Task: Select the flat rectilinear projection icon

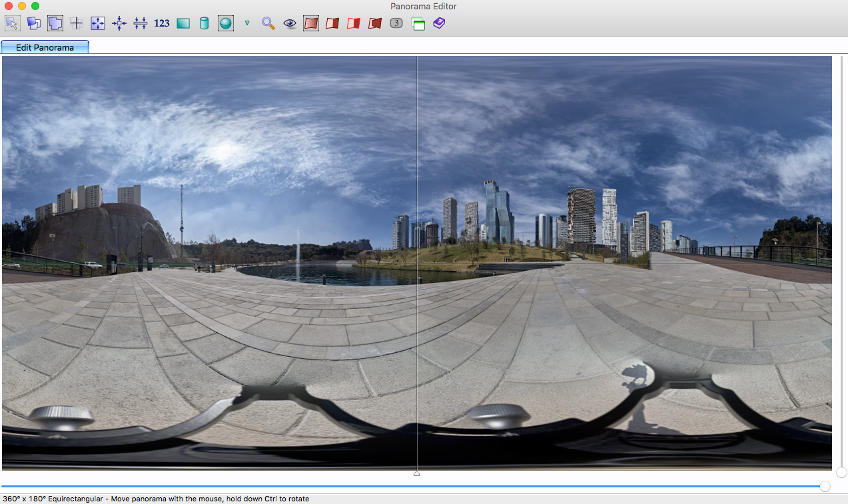Action: (x=183, y=23)
